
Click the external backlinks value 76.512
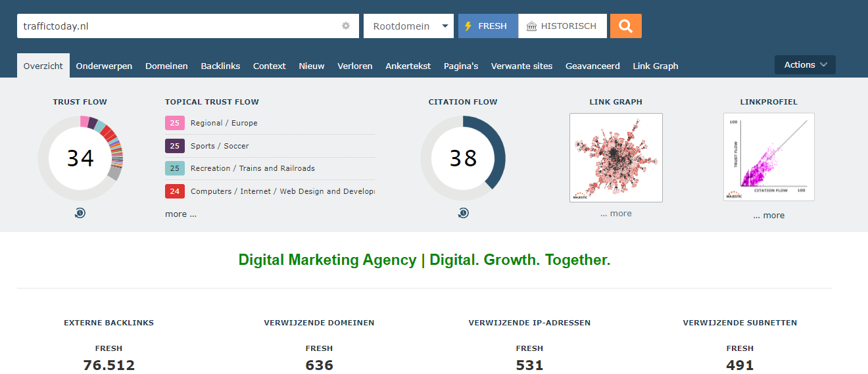(109, 365)
